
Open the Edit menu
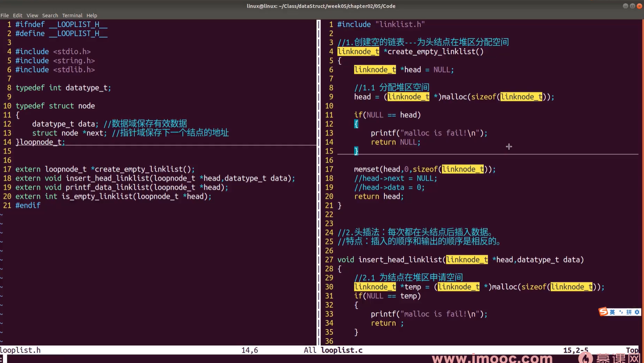pos(18,16)
